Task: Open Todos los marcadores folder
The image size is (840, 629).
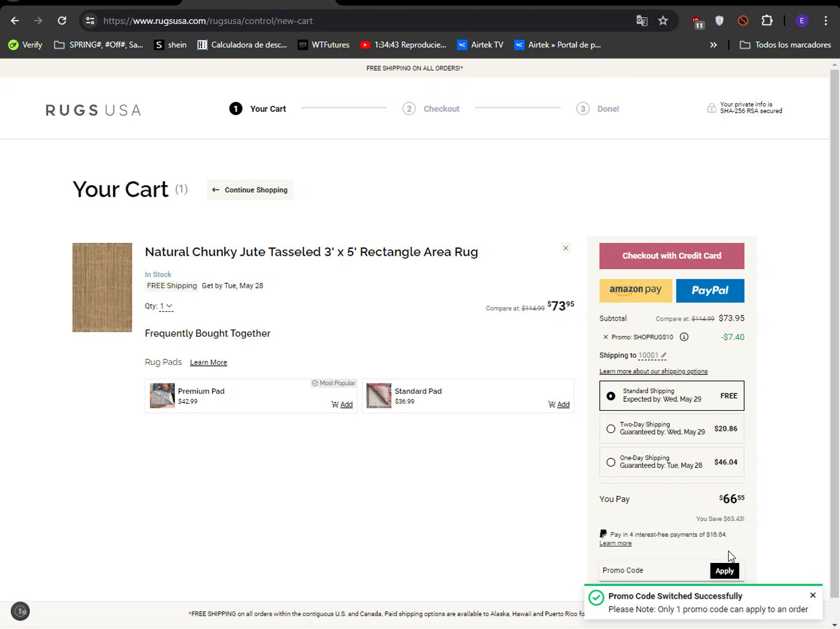Action: 785,45
